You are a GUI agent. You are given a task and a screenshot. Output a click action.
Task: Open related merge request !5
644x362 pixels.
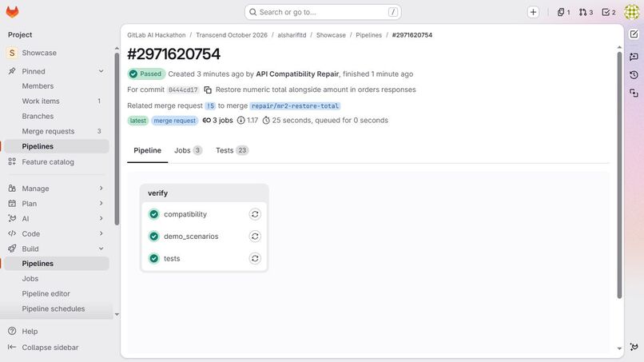[210, 105]
